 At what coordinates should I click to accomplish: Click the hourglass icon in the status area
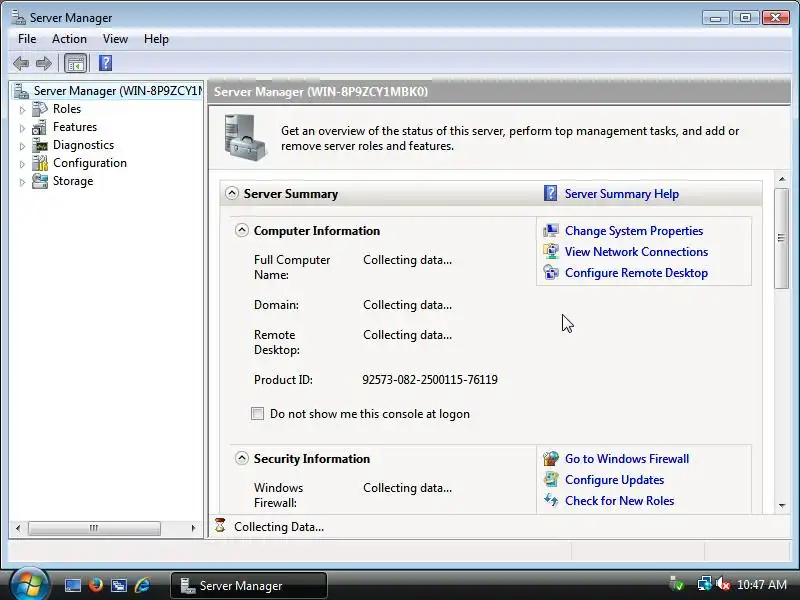coord(220,526)
